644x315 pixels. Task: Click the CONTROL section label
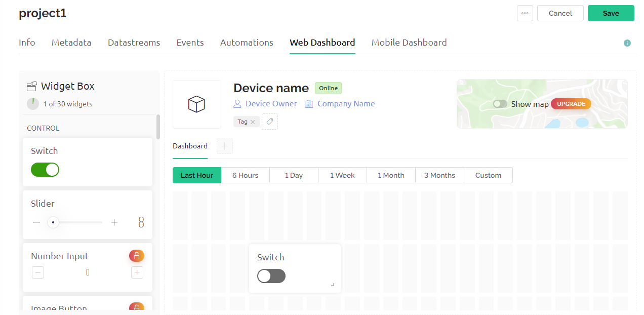click(43, 128)
